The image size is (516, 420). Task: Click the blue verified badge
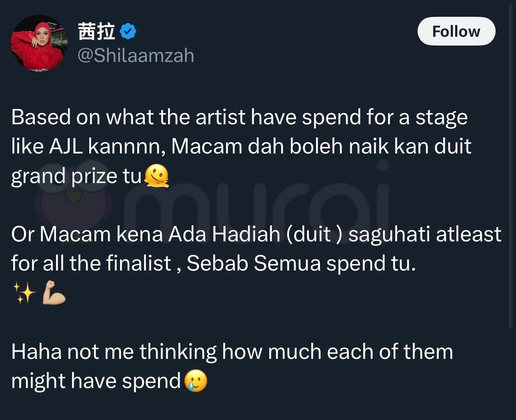tap(128, 32)
